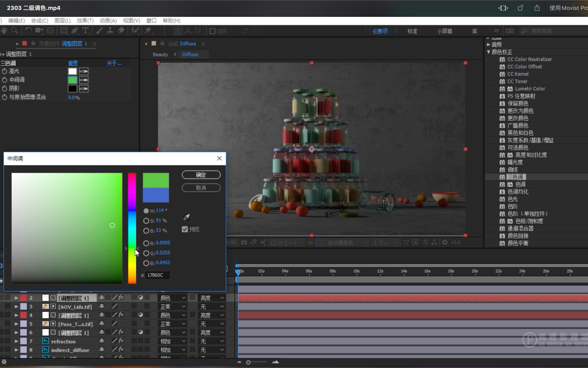
Task: Select the S saturation radio button
Action: pos(146,221)
